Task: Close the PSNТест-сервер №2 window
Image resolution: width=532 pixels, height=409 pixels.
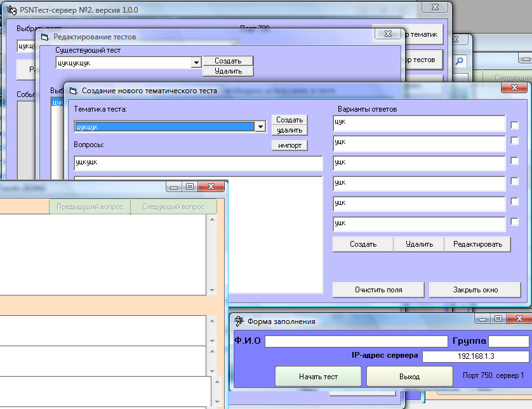Action: tap(436, 7)
